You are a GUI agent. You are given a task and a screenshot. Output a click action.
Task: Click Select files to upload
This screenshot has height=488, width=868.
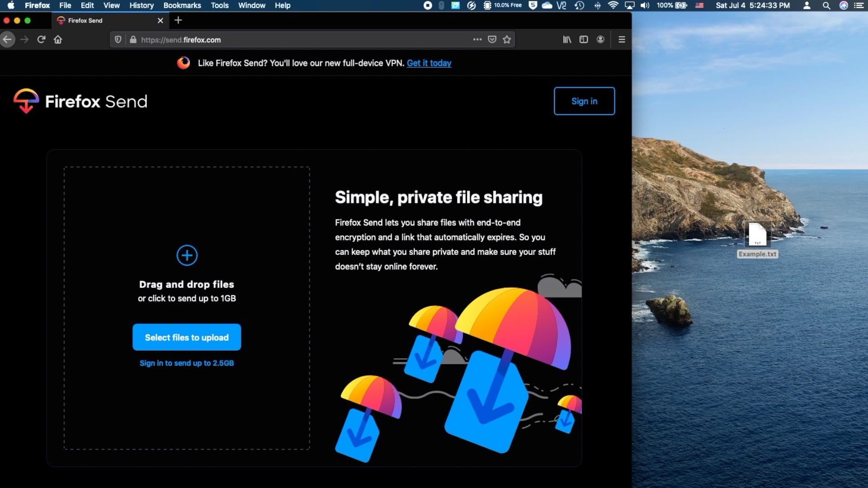tap(187, 337)
